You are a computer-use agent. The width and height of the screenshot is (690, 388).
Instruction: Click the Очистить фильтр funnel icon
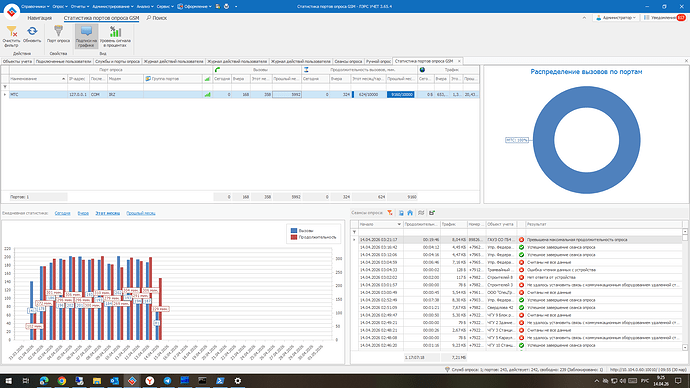tap(11, 31)
